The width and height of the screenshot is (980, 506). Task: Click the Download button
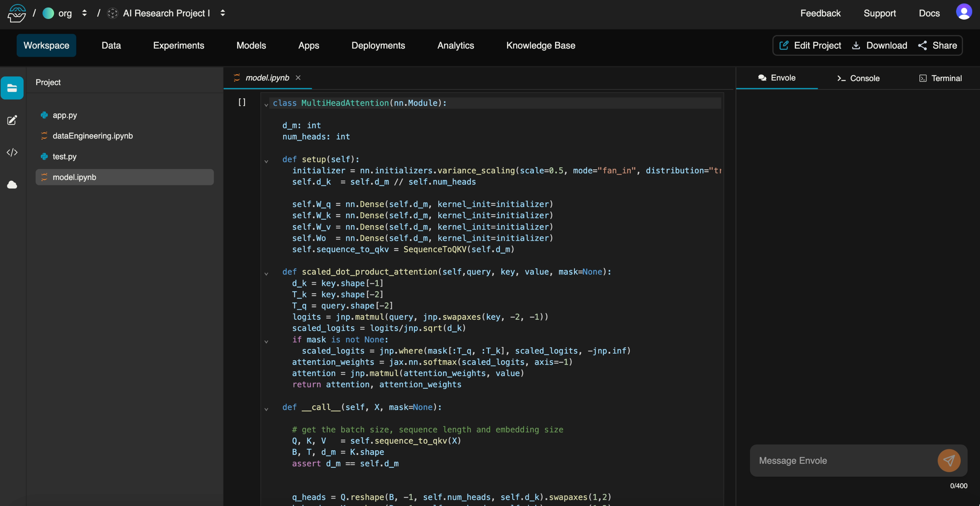click(879, 45)
